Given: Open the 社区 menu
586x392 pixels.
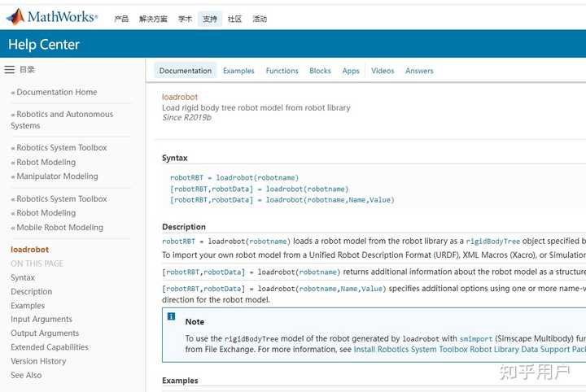Looking at the screenshot, I should click(234, 19).
